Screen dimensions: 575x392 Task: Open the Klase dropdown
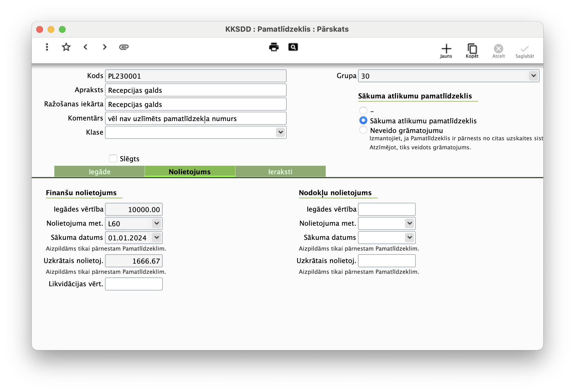pyautogui.click(x=280, y=132)
